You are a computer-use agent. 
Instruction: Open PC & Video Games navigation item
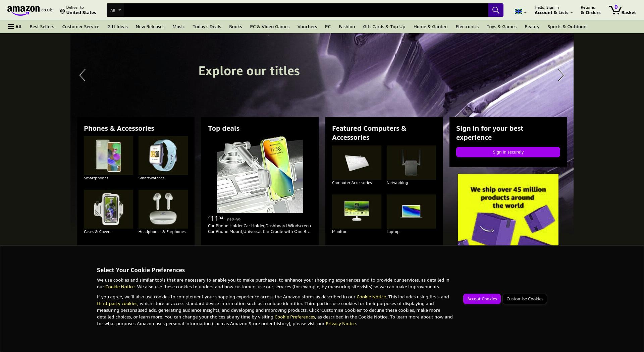coord(270,26)
